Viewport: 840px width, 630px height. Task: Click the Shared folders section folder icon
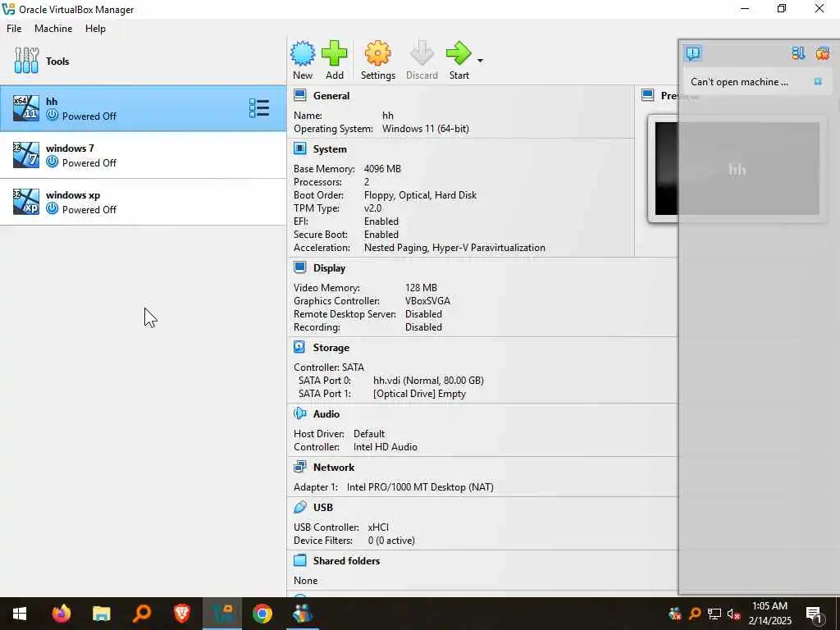(x=300, y=560)
